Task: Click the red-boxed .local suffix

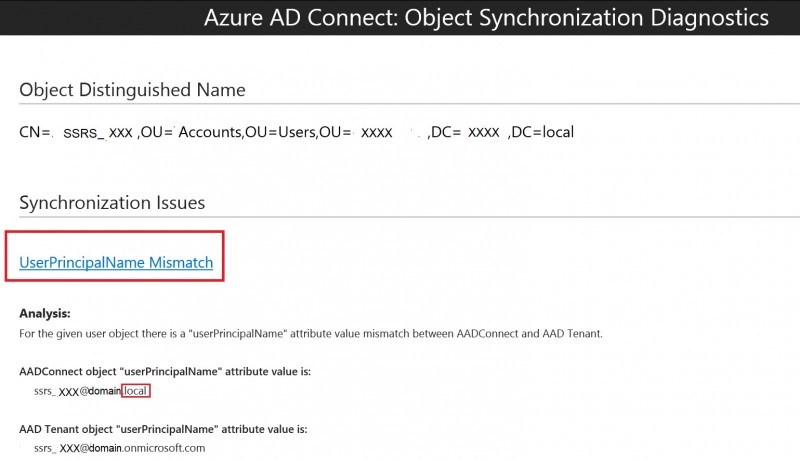Action: (135, 391)
